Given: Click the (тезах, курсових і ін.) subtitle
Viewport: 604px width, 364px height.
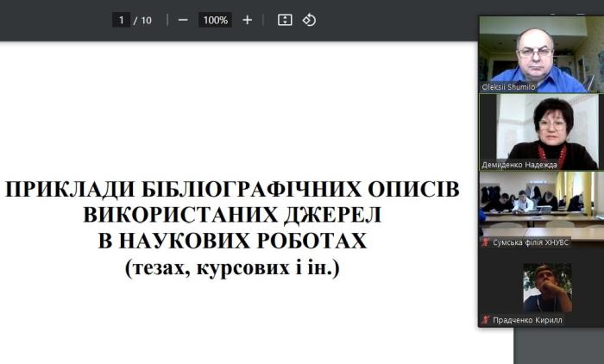Looking at the screenshot, I should click(232, 268).
